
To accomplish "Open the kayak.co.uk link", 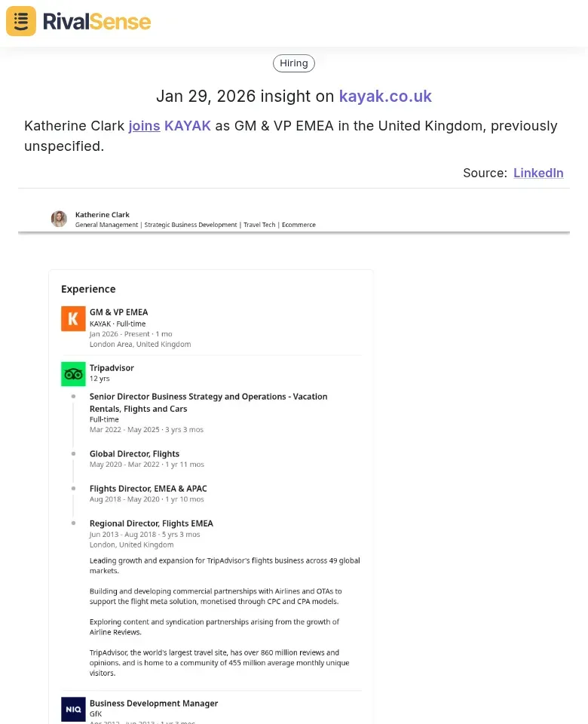I will (x=385, y=97).
